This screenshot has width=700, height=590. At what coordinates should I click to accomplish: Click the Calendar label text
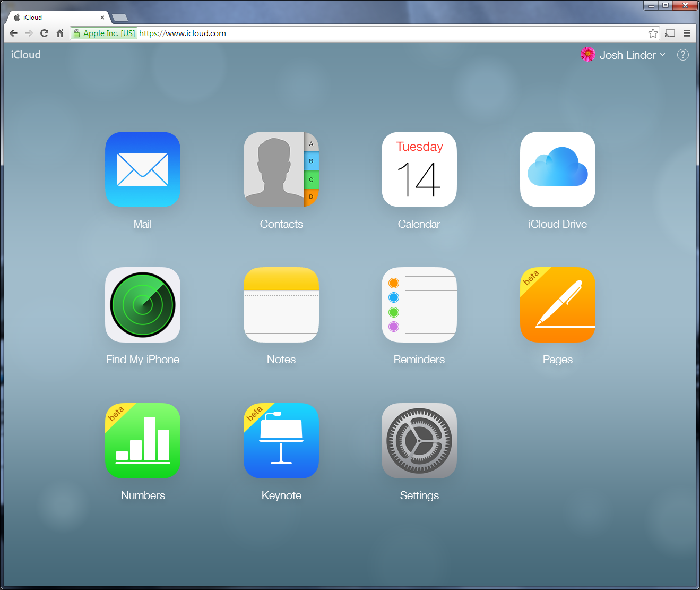tap(419, 224)
